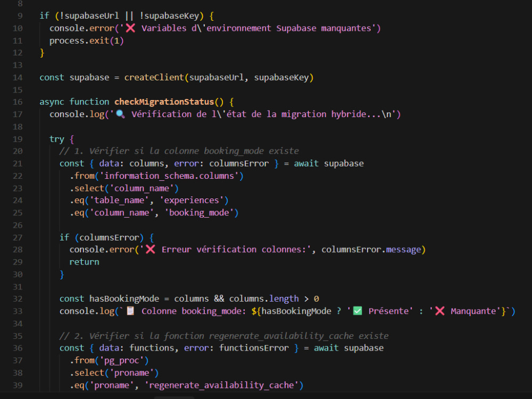
Task: Click the supabase variable declared on line 14
Action: click(89, 78)
